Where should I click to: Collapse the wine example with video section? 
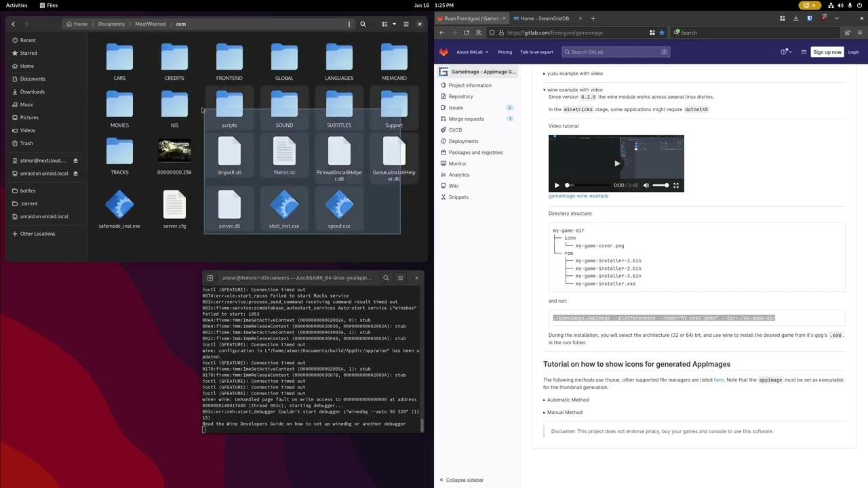574,89
